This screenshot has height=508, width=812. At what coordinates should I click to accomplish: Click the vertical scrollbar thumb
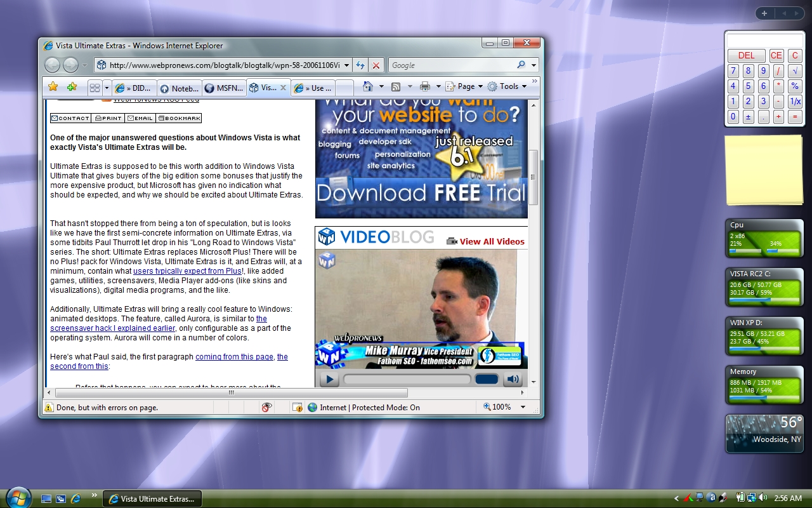click(534, 177)
